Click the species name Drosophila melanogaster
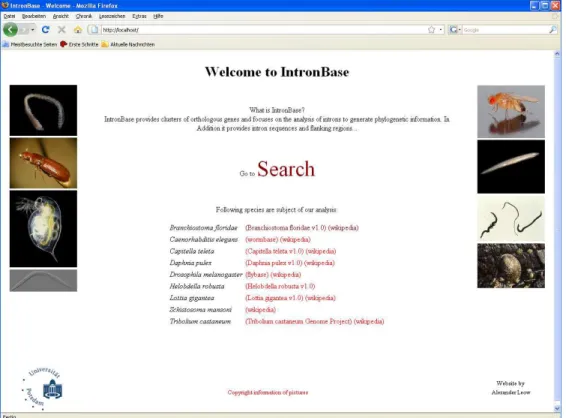 click(206, 275)
